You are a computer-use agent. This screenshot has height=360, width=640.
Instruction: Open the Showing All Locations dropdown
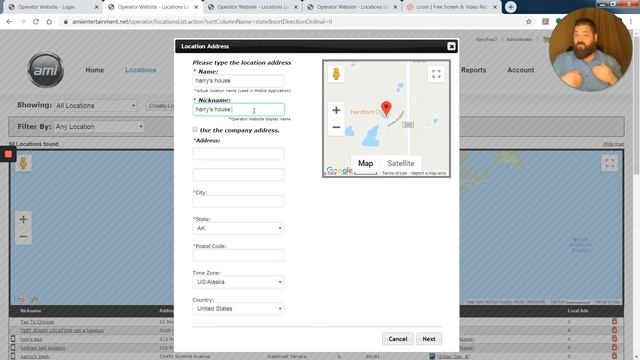[96, 106]
